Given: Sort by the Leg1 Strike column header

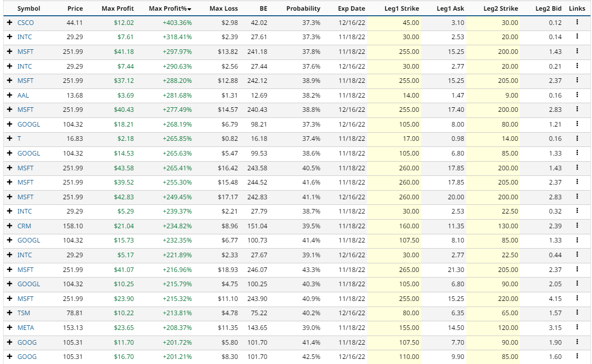Looking at the screenshot, I should click(402, 9).
